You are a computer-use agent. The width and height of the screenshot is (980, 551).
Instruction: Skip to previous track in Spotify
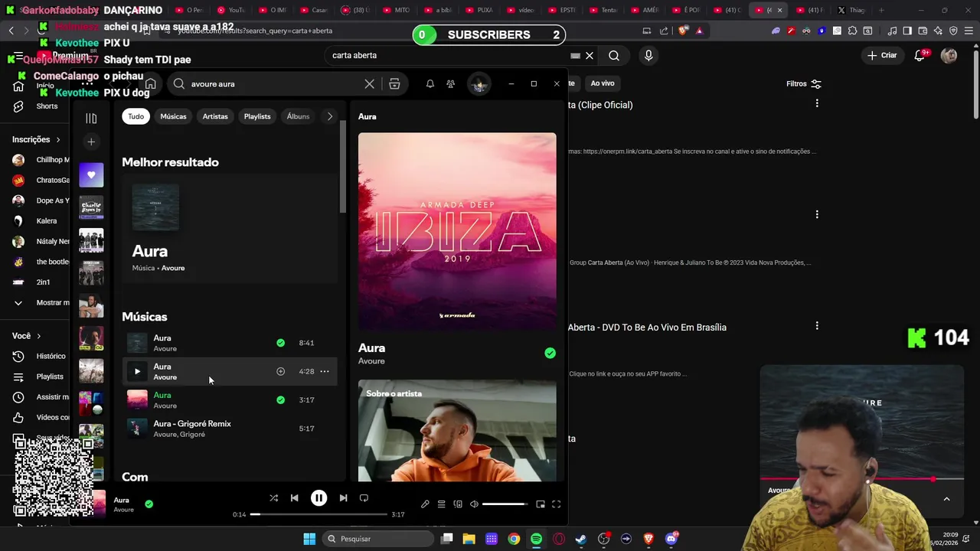(294, 498)
